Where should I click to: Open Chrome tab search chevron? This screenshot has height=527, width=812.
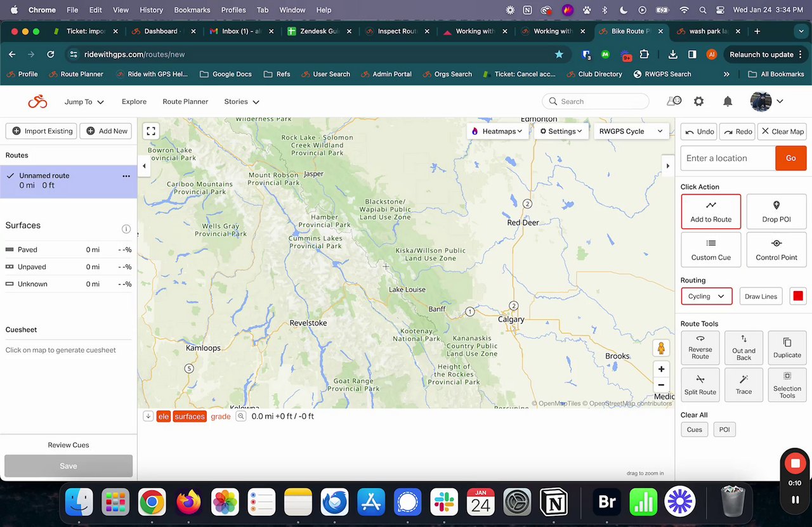pyautogui.click(x=801, y=31)
